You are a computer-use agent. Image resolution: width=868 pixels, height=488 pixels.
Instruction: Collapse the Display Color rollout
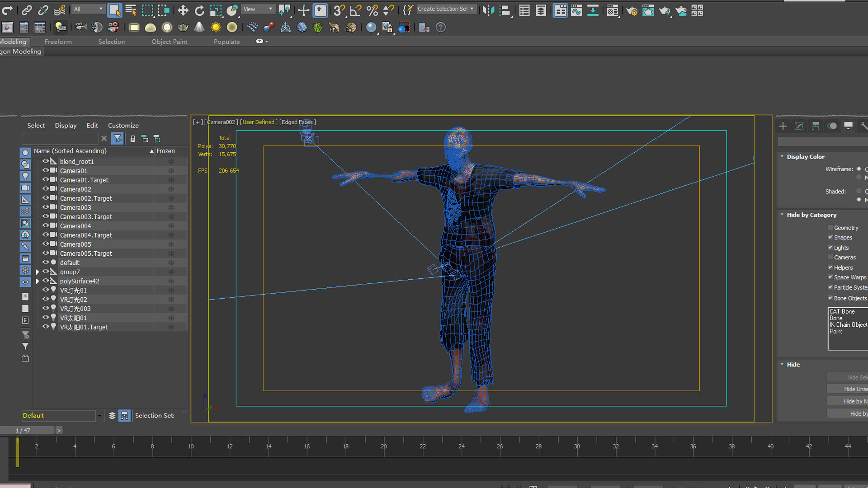[x=782, y=156]
